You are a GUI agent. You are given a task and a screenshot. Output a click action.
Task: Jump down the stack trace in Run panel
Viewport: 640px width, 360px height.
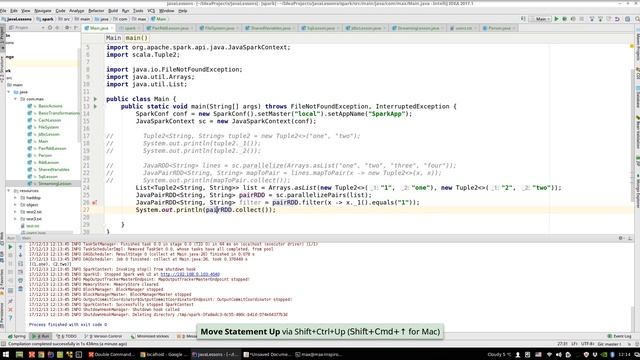point(20,256)
